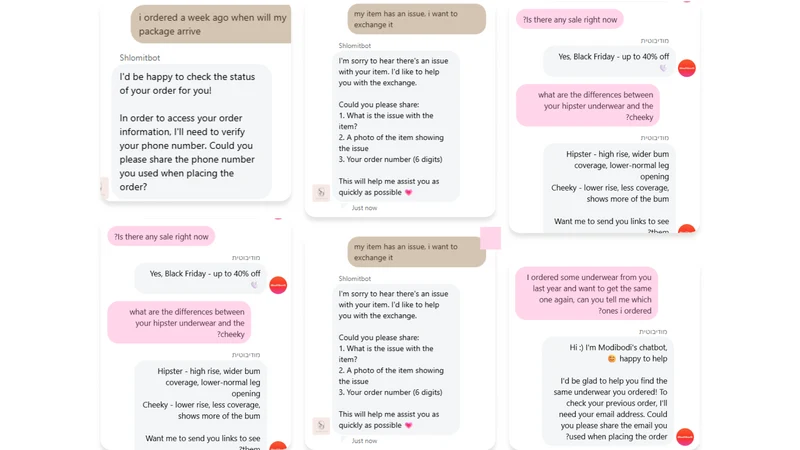Click the pink heart emoji in the top-middle chat reply
The height and width of the screenshot is (450, 800).
(x=408, y=192)
